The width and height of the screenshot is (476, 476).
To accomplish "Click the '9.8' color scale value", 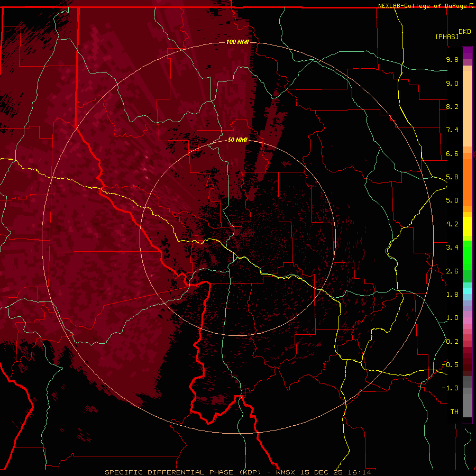I will point(452,59).
